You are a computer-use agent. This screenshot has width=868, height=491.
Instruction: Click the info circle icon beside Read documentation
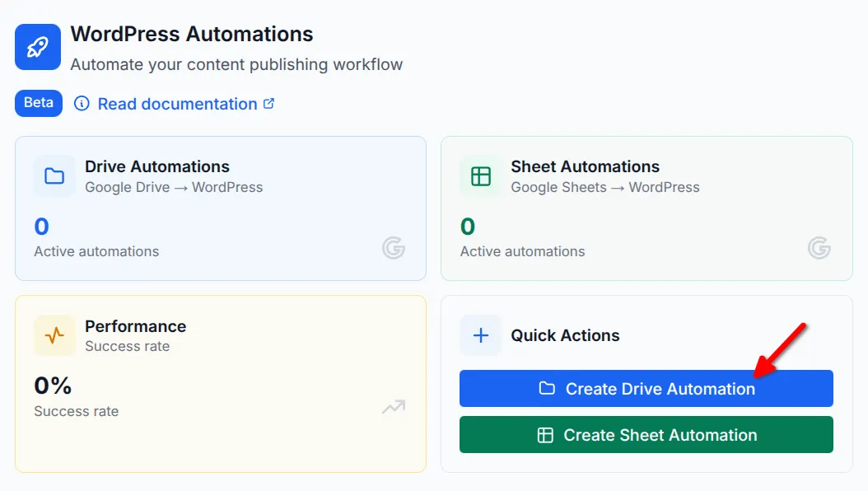82,104
